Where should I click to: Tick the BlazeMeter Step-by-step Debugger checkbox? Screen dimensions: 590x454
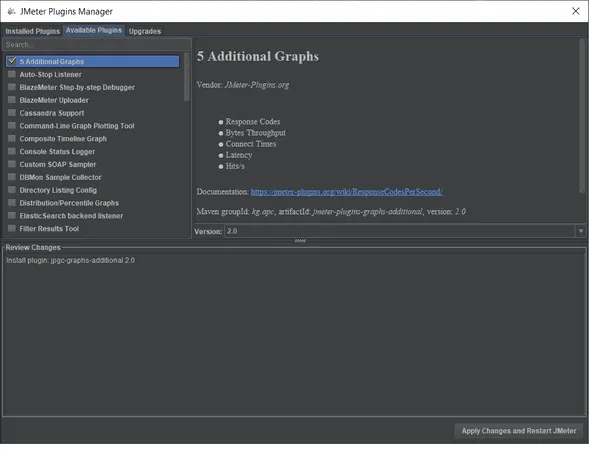pos(12,87)
